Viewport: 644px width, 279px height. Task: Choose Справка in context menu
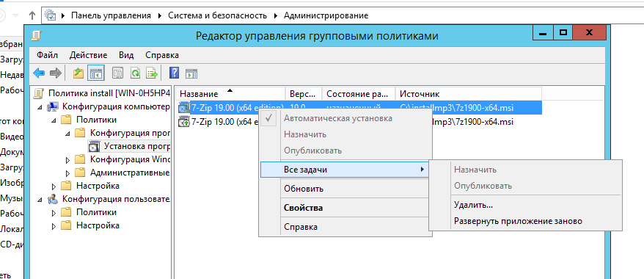pyautogui.click(x=345, y=227)
